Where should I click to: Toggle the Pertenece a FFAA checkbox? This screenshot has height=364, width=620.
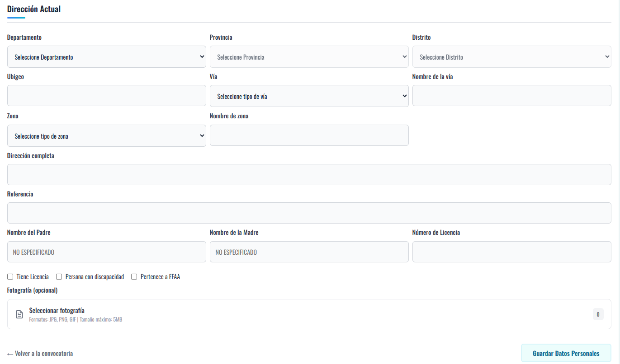click(x=134, y=277)
